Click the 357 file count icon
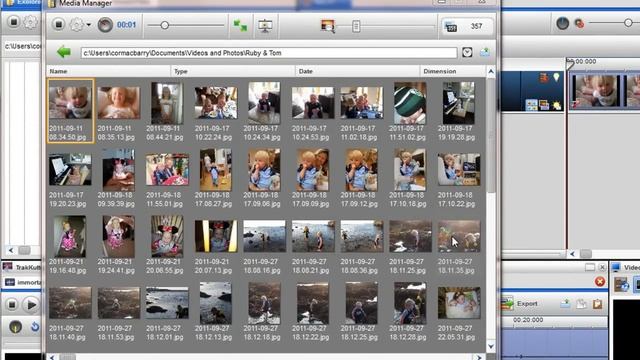 point(451,27)
